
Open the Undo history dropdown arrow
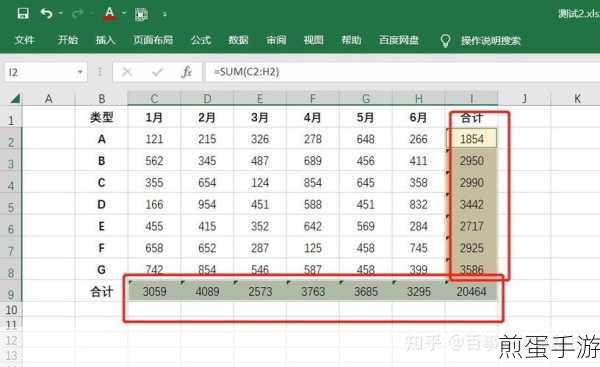pos(60,14)
